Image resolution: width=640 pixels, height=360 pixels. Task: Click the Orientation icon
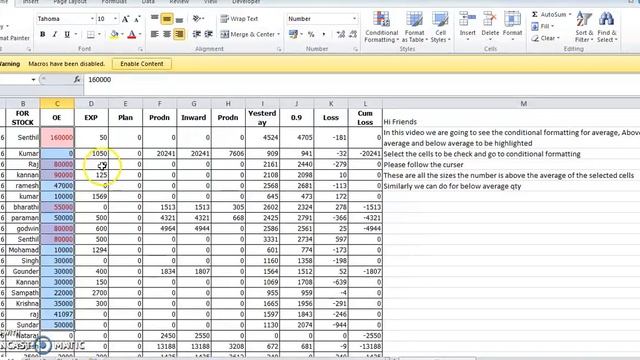pos(197,18)
